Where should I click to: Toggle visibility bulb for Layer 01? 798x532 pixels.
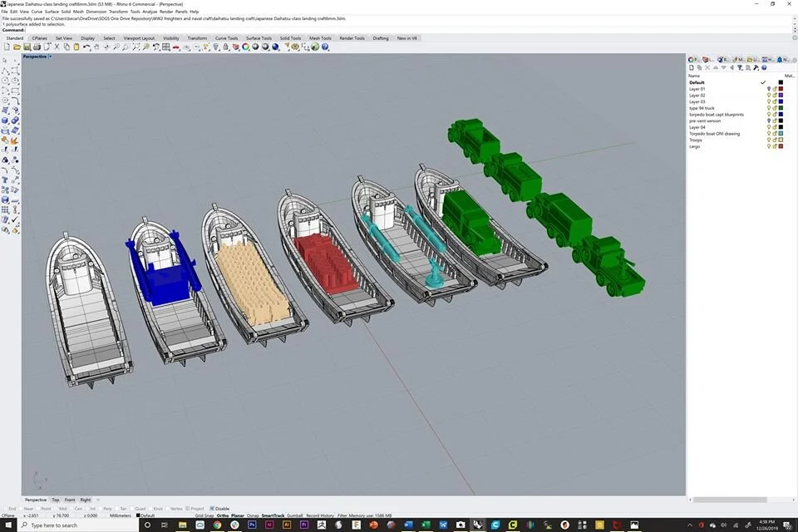(x=769, y=89)
